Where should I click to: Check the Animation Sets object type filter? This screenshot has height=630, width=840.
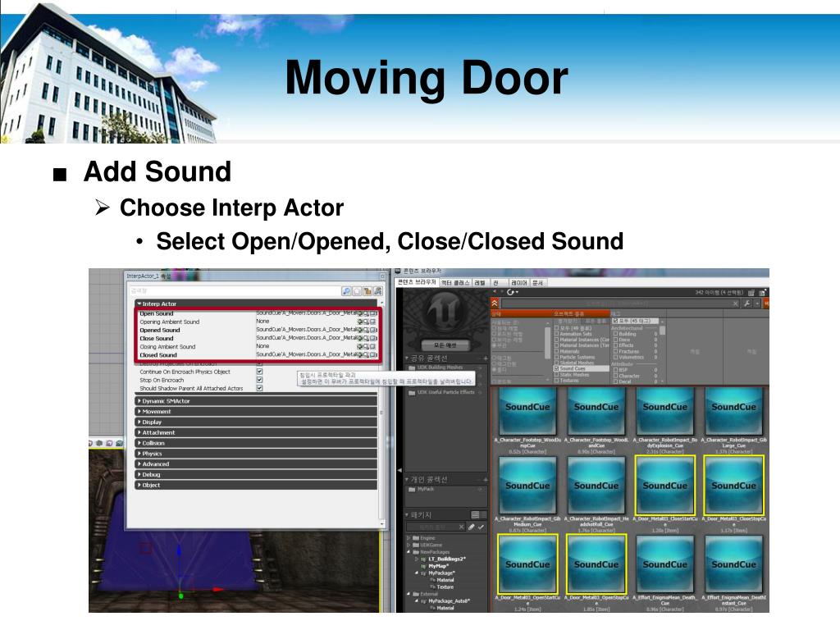point(557,334)
